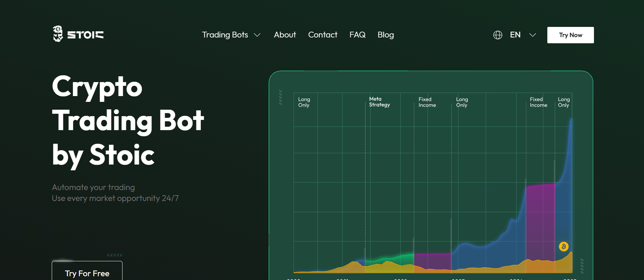
Task: Go to the About page
Action: [x=285, y=35]
